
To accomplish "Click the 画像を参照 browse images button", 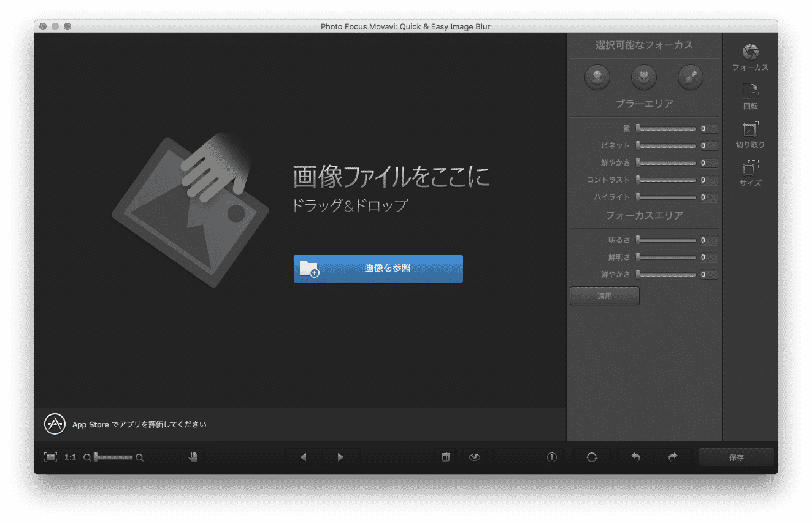I will tap(378, 269).
